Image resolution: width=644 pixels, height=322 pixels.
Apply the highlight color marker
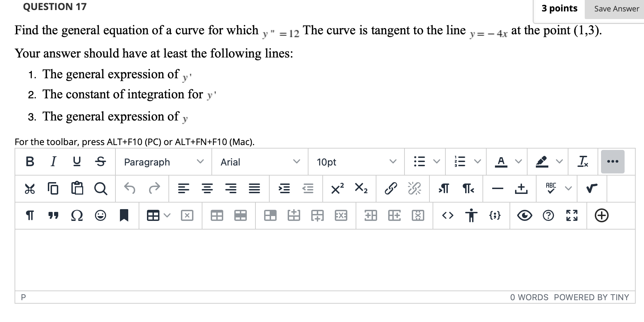pos(542,162)
